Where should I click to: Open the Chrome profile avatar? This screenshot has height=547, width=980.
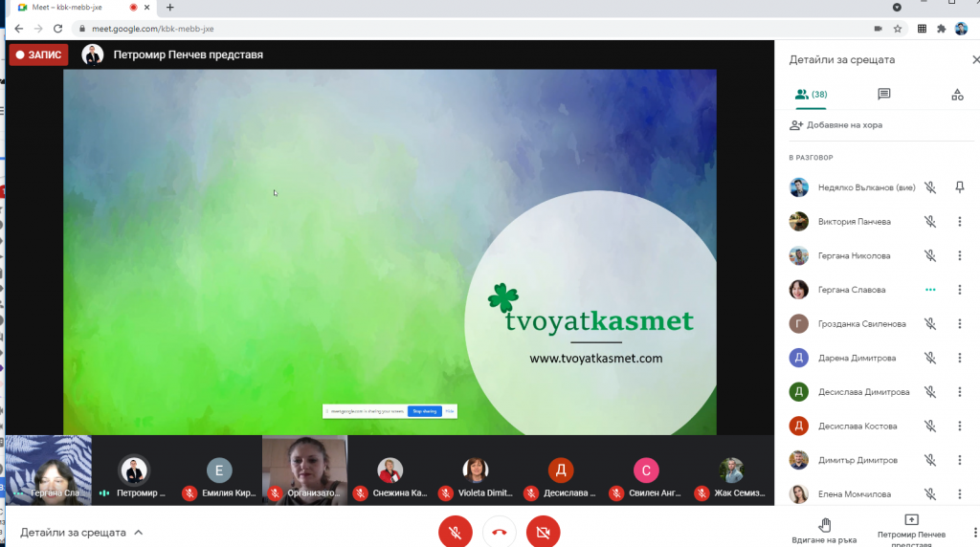pyautogui.click(x=961, y=29)
